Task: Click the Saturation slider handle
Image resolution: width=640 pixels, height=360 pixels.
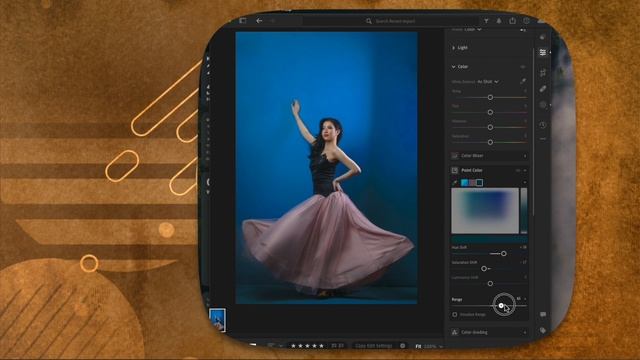Action: (490, 142)
